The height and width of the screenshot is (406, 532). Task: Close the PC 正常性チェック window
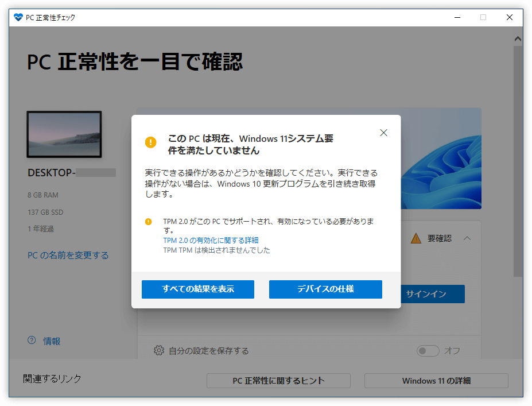coord(509,17)
